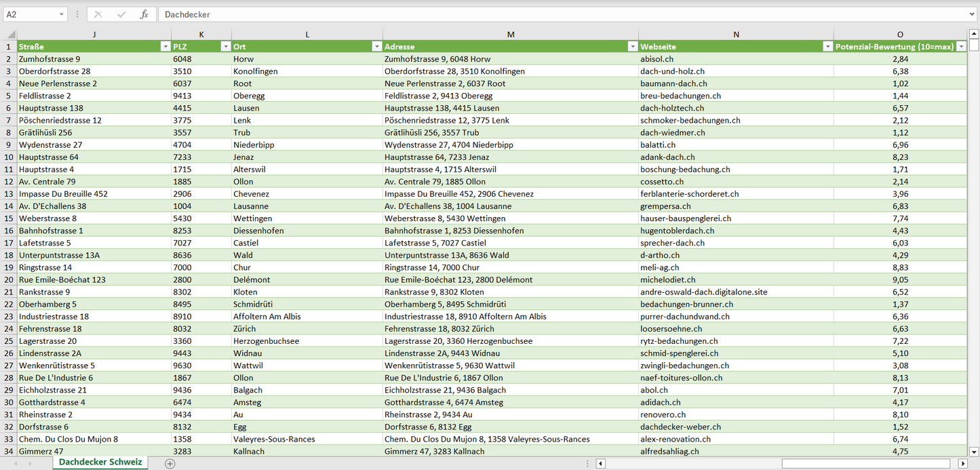Click the vertical scrollbar down arrow
The width and height of the screenshot is (980, 470).
(x=974, y=451)
